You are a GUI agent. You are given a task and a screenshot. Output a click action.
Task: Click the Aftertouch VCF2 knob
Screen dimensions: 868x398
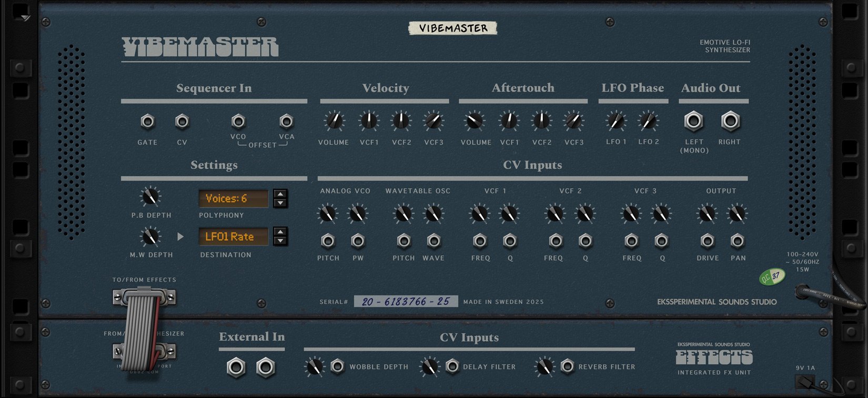tap(541, 121)
